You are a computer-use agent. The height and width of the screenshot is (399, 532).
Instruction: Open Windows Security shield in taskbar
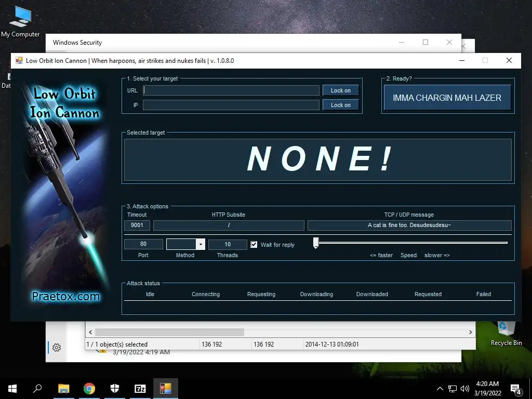(x=115, y=389)
